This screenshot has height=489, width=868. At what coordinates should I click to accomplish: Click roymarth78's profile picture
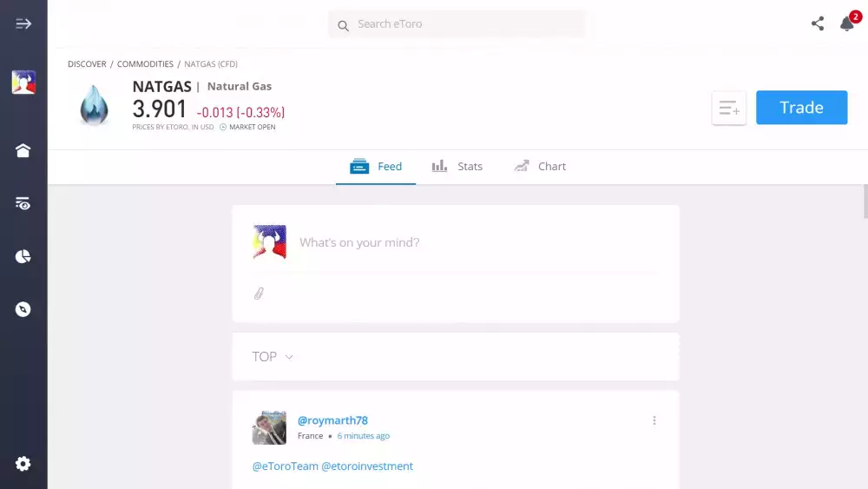coord(269,427)
